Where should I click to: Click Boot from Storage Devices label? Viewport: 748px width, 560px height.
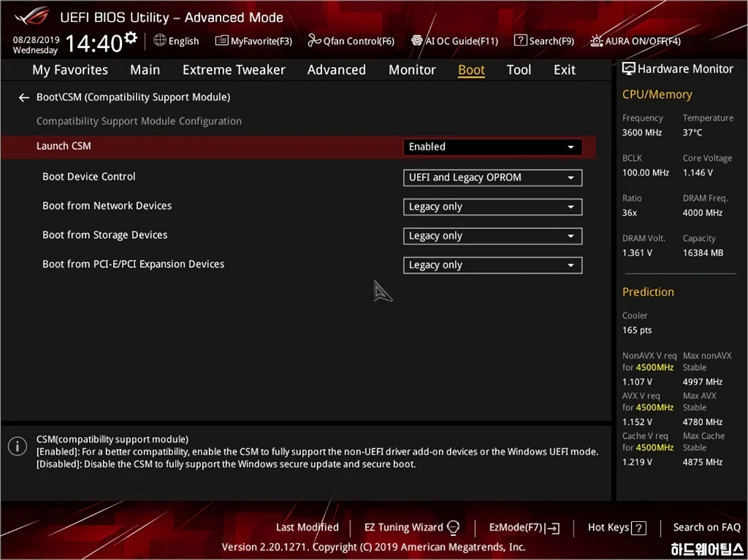point(105,234)
